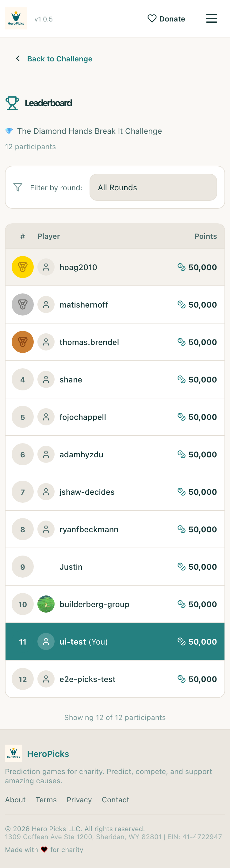
Task: Click the filter funnel icon
Action: pyautogui.click(x=18, y=187)
